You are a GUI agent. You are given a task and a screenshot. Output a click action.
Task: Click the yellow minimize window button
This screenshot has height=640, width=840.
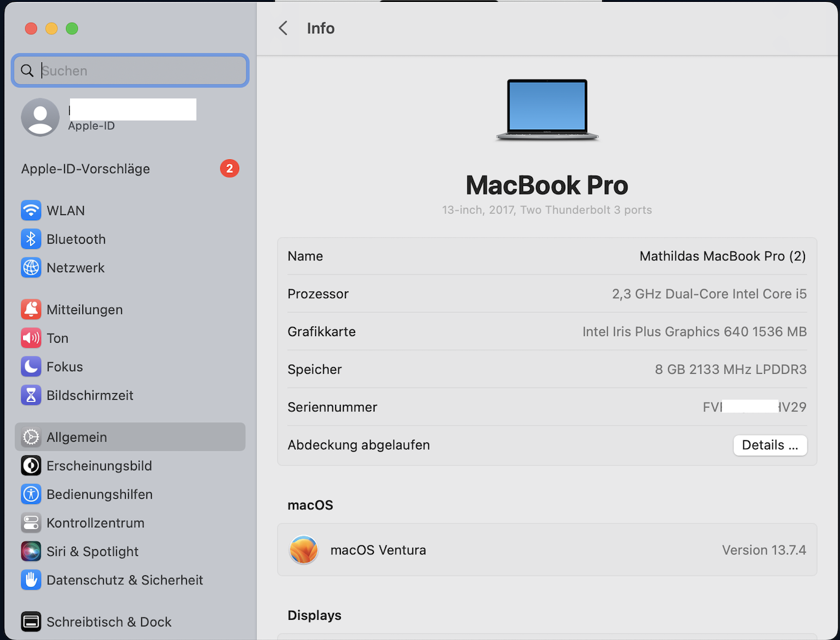tap(52, 29)
